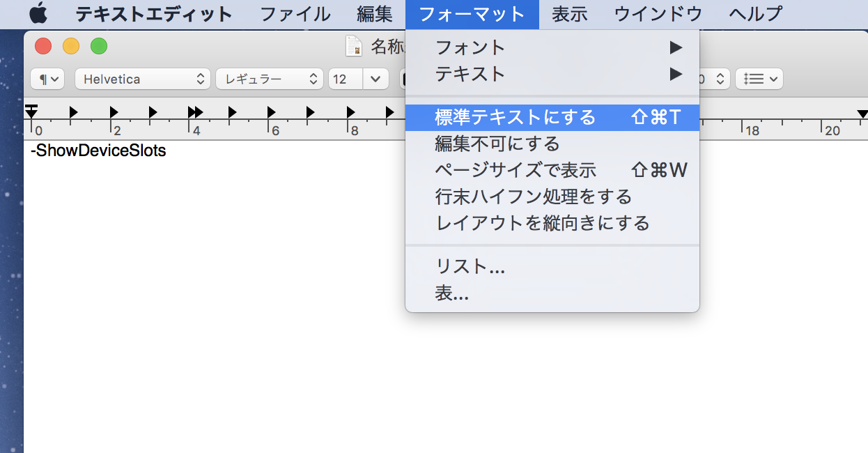
Task: Open the 編集 menu
Action: [x=375, y=13]
